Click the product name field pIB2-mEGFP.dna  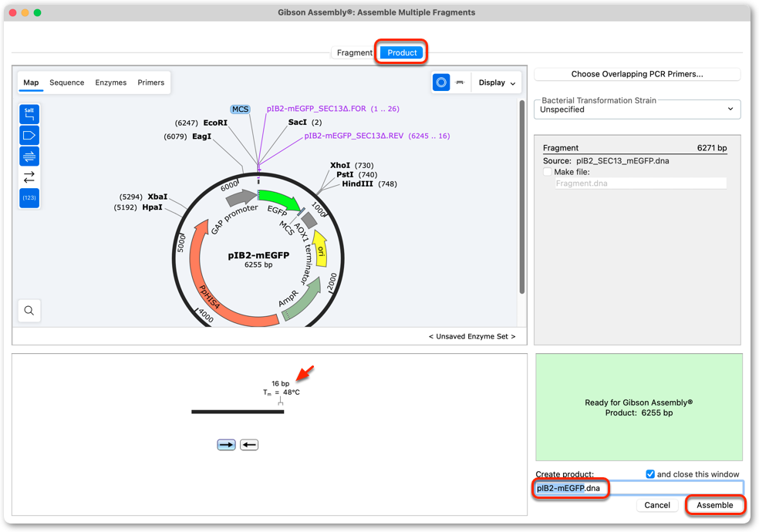(639, 488)
